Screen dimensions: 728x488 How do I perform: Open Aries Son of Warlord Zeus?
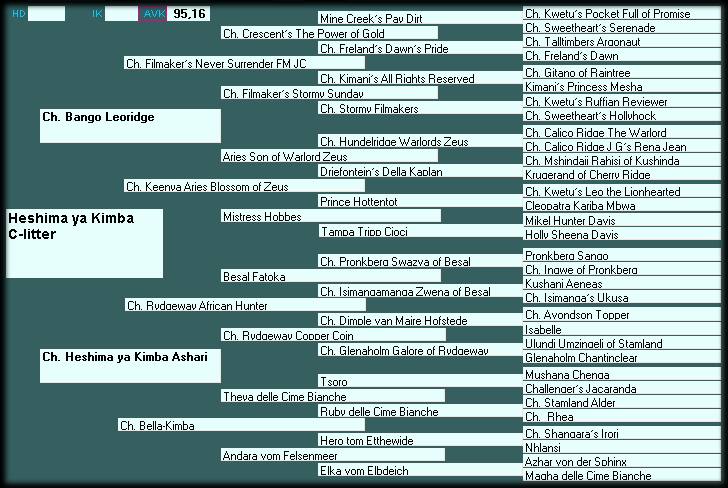[x=329, y=156]
